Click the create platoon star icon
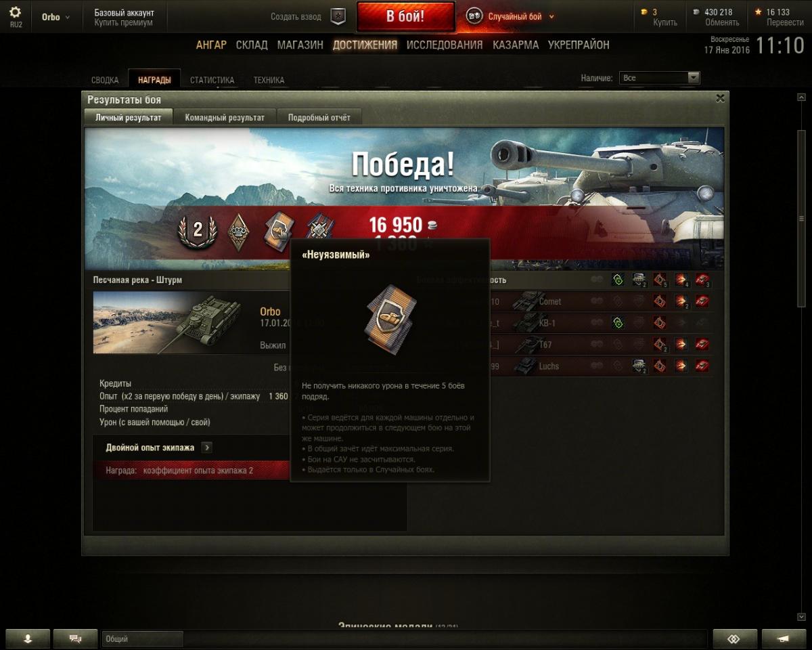 coord(338,17)
